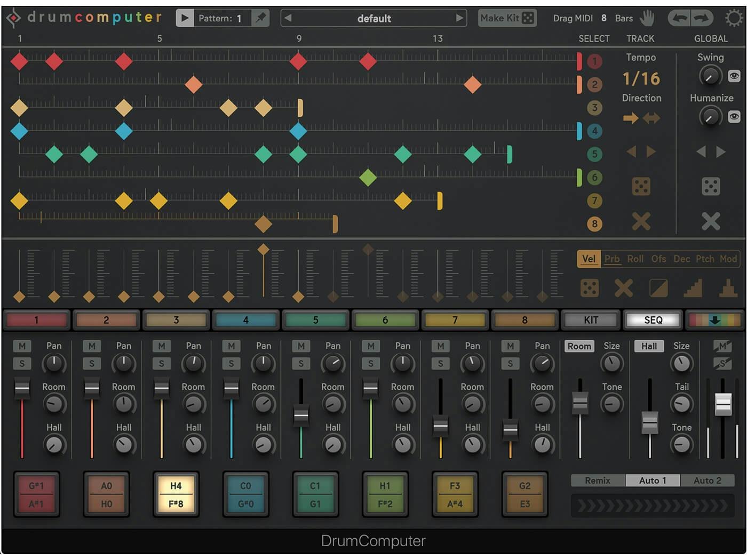The width and height of the screenshot is (747, 560).
Task: Mute channel 1 with its M button
Action: (21, 346)
